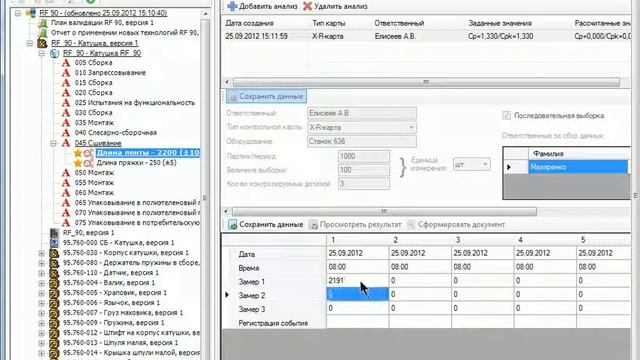Click the red X Удалить анализ icon
640x360 pixels.
[307, 6]
